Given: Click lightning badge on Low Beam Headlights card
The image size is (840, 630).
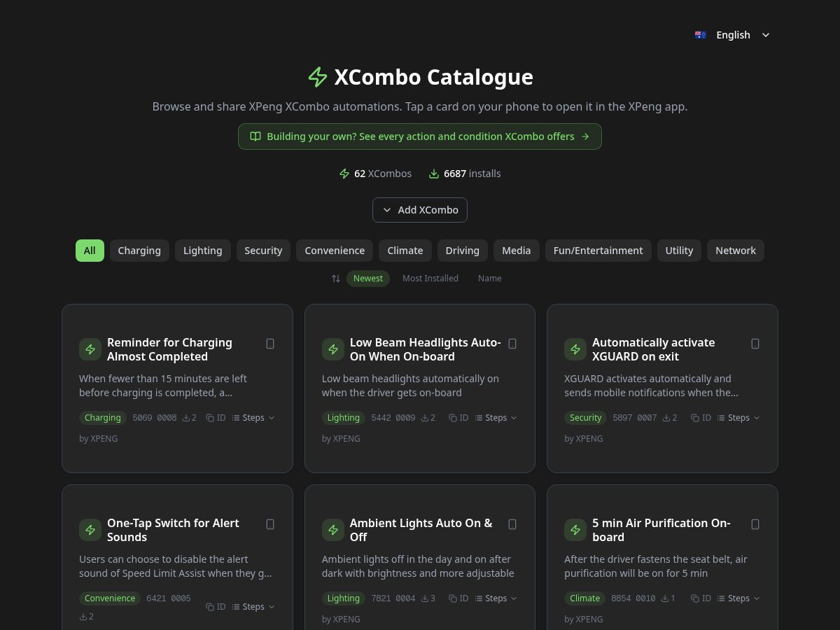Looking at the screenshot, I should tap(333, 349).
